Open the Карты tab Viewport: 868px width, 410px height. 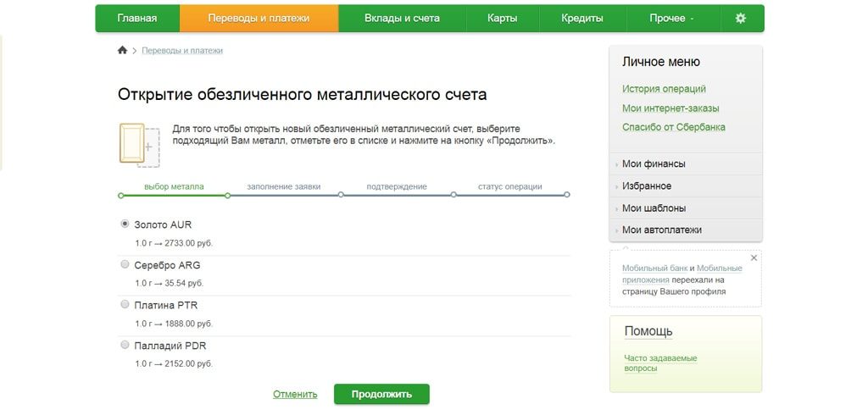503,18
